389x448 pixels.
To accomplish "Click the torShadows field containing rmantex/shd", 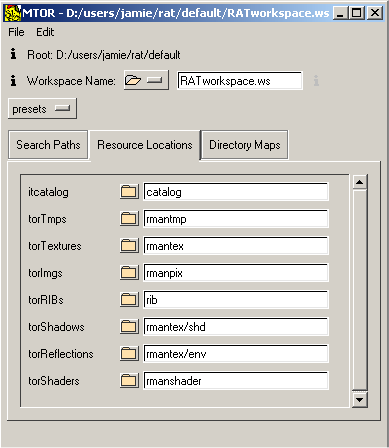I will click(x=236, y=327).
